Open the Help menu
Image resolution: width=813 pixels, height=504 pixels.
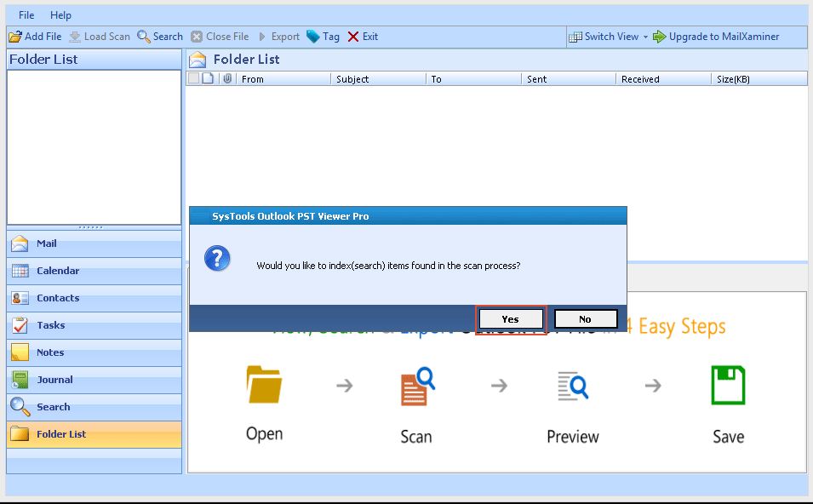(60, 15)
